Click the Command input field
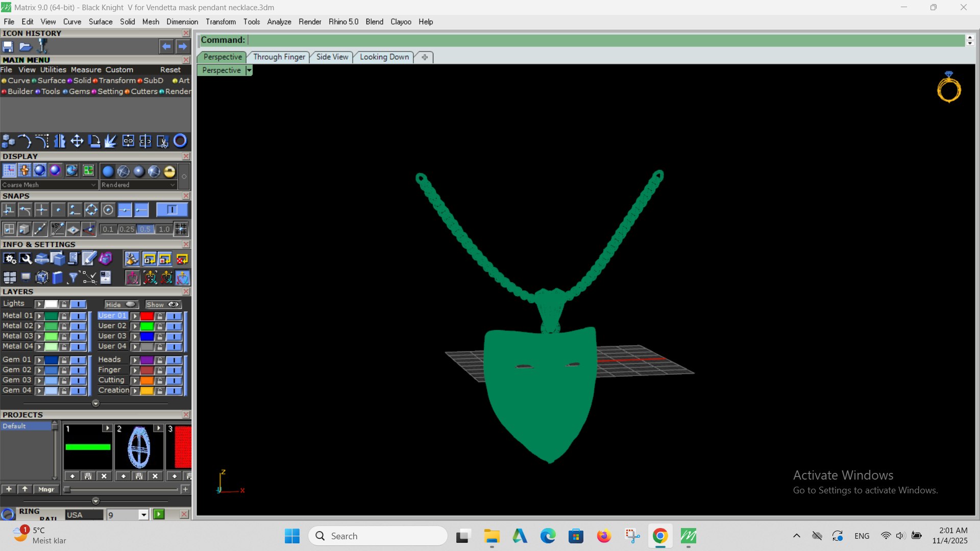The width and height of the screenshot is (980, 551). (x=606, y=40)
